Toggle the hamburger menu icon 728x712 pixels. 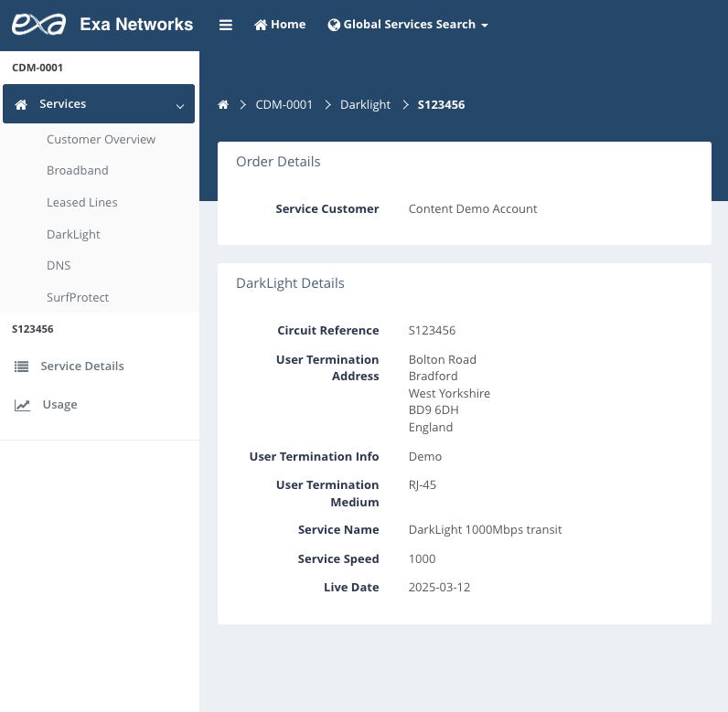[x=226, y=25]
